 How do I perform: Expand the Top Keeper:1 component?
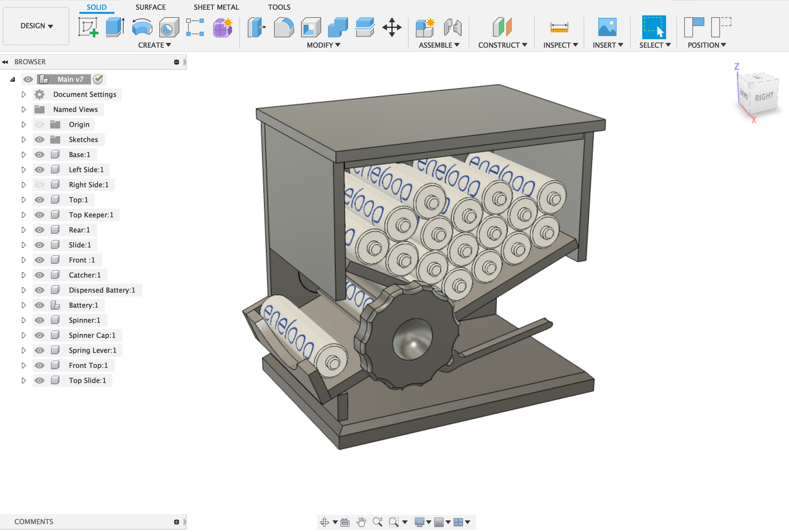[x=24, y=215]
